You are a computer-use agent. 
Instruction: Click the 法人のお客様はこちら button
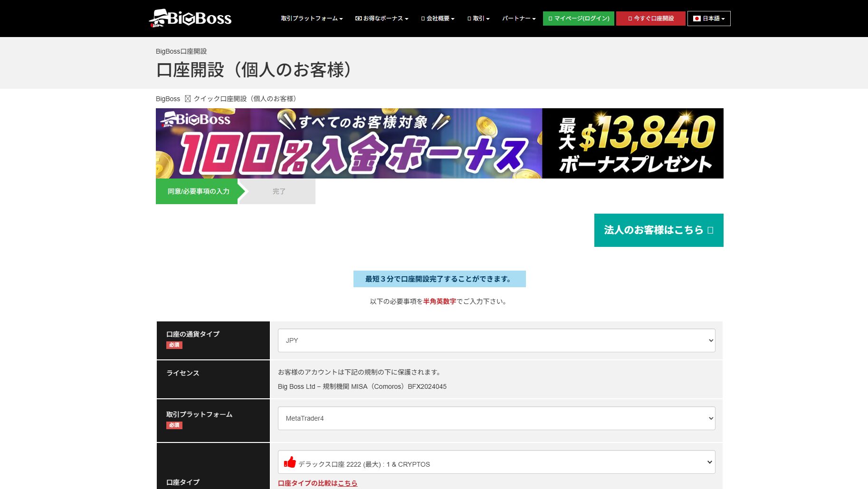pyautogui.click(x=658, y=230)
